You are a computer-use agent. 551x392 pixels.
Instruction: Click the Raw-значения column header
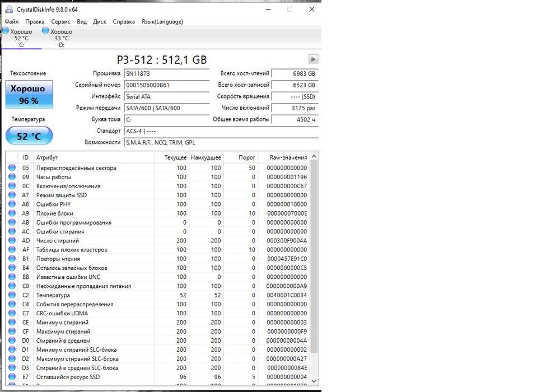[283, 157]
